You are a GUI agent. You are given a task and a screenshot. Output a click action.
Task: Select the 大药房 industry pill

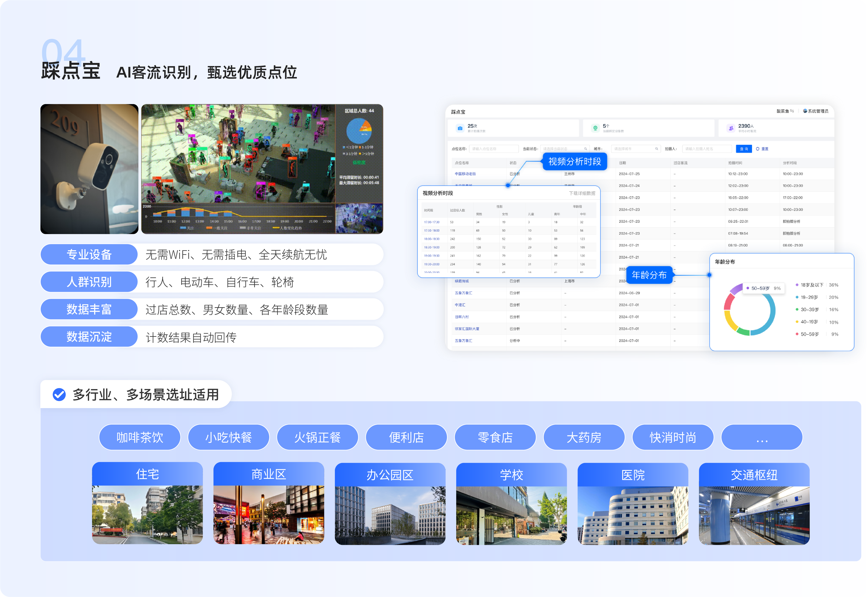point(584,437)
